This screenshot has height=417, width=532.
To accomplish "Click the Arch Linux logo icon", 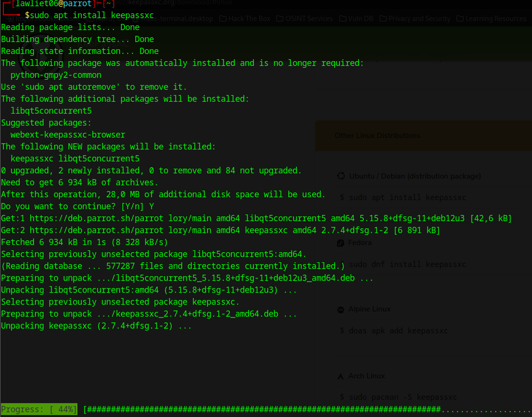I will [x=341, y=376].
